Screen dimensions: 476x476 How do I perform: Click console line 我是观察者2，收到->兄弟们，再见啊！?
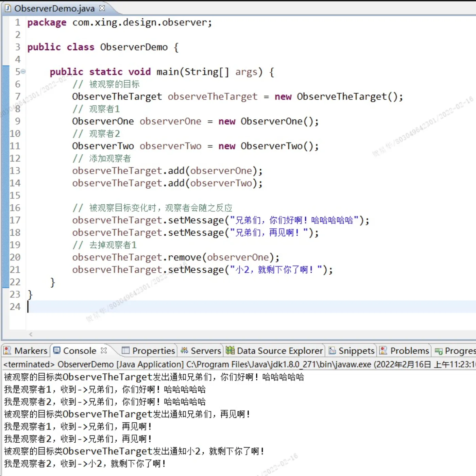pos(78,439)
